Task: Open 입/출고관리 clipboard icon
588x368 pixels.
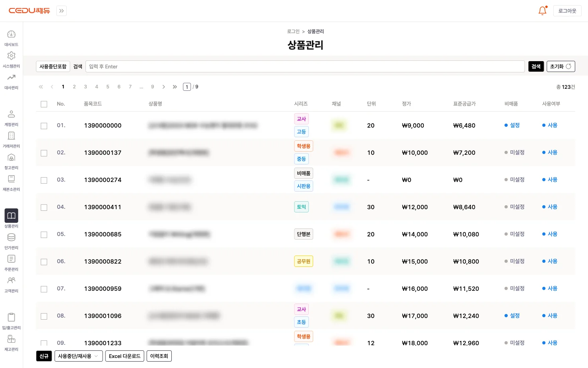Action: point(11,317)
